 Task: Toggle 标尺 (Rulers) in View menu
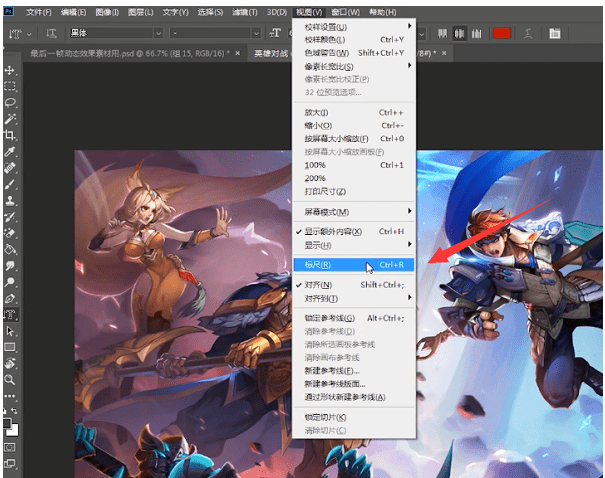[x=318, y=265]
